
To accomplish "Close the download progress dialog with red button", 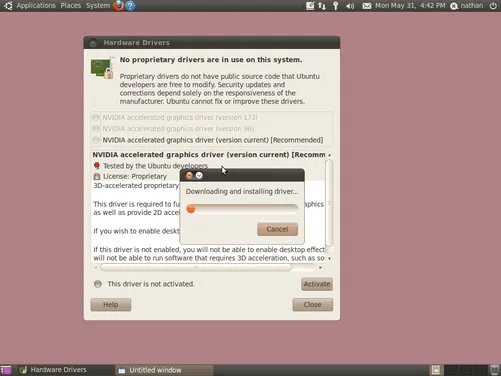I will click(x=189, y=175).
